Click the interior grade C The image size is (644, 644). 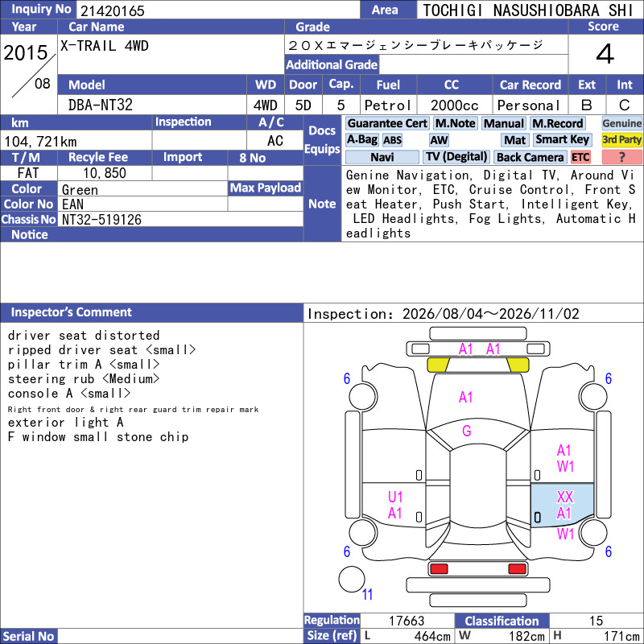(625, 105)
